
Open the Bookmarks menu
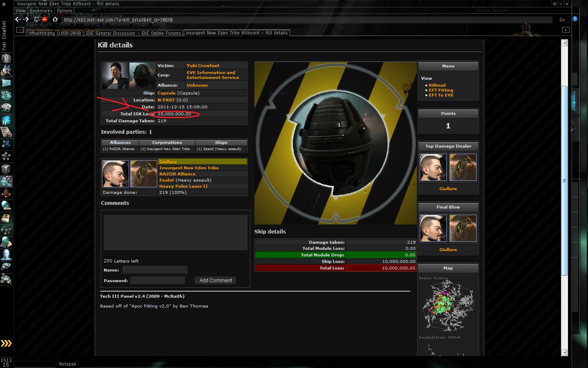click(41, 11)
